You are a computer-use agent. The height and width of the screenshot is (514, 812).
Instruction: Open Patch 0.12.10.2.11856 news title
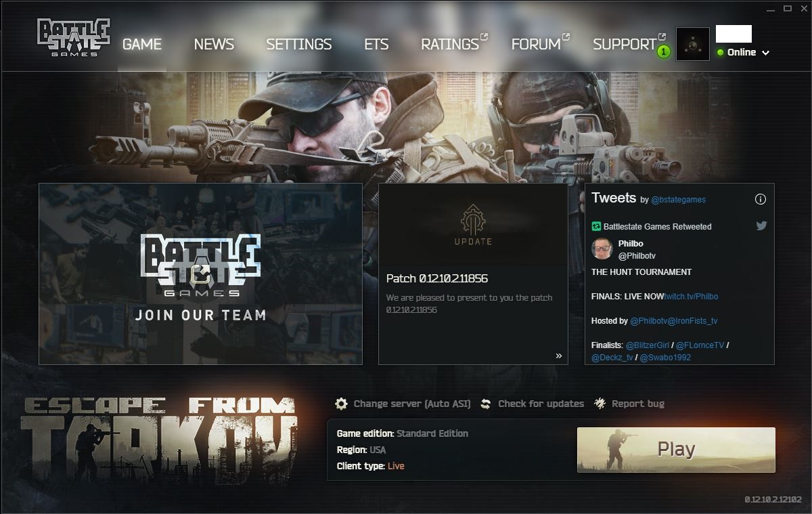(437, 278)
